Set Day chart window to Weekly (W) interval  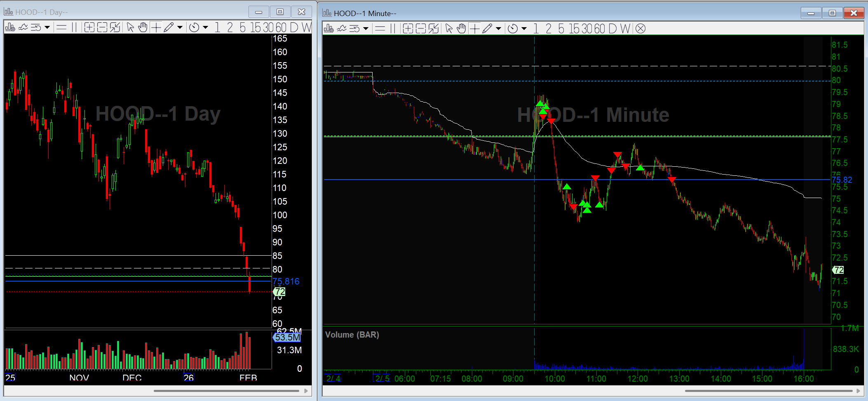pos(306,28)
